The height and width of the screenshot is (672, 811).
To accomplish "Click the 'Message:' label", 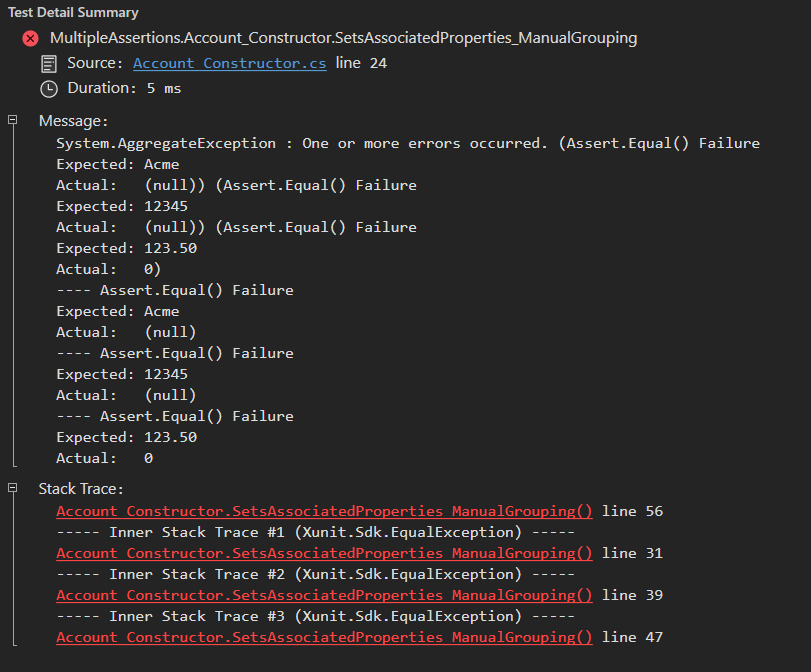I will [73, 121].
